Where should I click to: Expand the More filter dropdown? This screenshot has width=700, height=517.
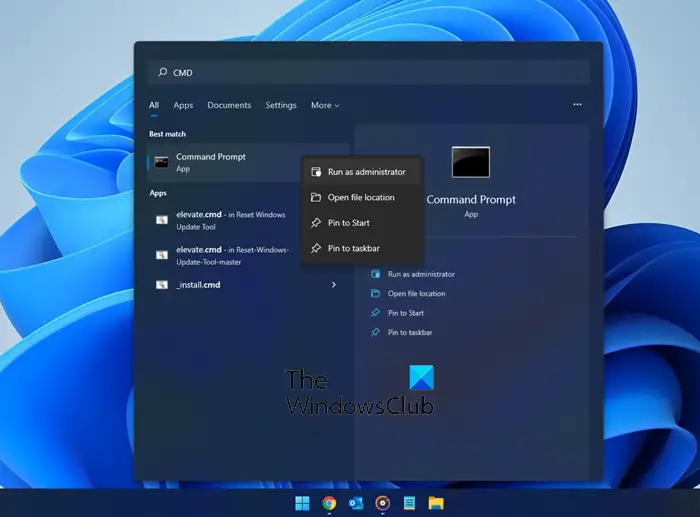tap(325, 105)
